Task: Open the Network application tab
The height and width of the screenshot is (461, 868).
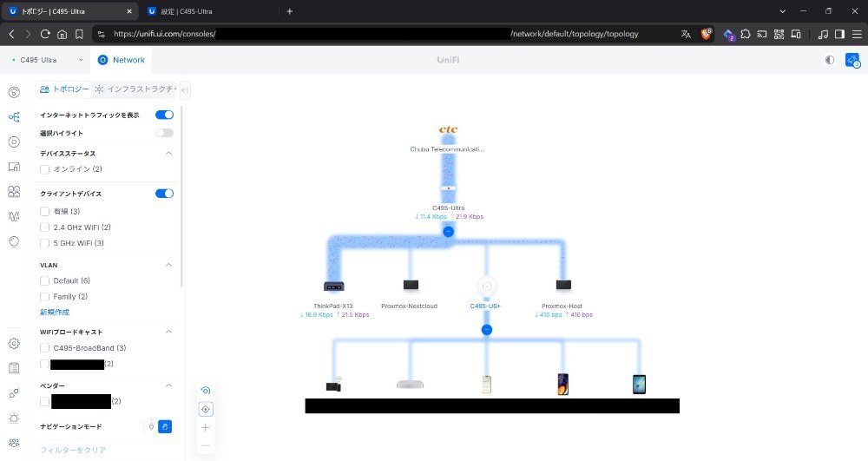Action: click(122, 60)
